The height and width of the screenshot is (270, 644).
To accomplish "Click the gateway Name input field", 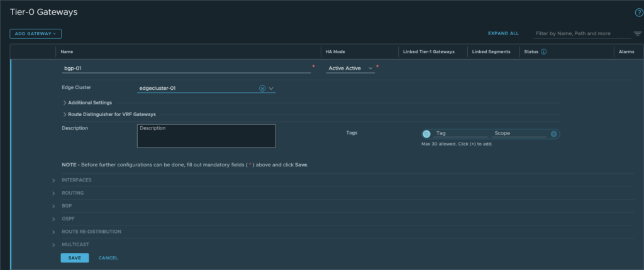I will tap(186, 68).
